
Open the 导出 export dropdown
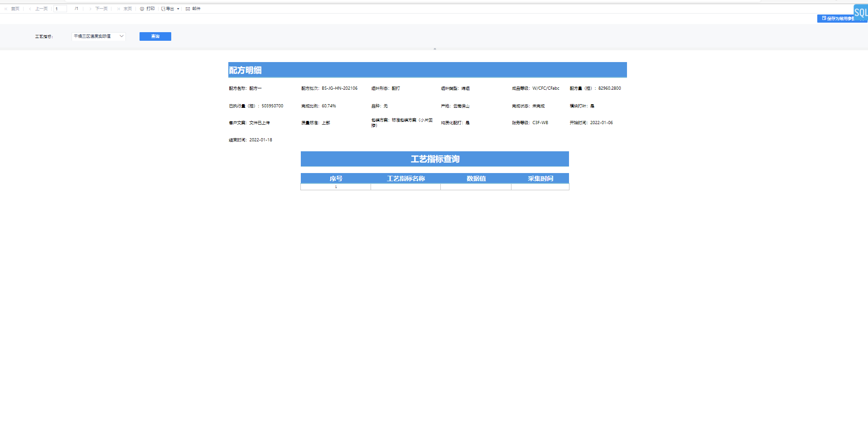coord(170,9)
